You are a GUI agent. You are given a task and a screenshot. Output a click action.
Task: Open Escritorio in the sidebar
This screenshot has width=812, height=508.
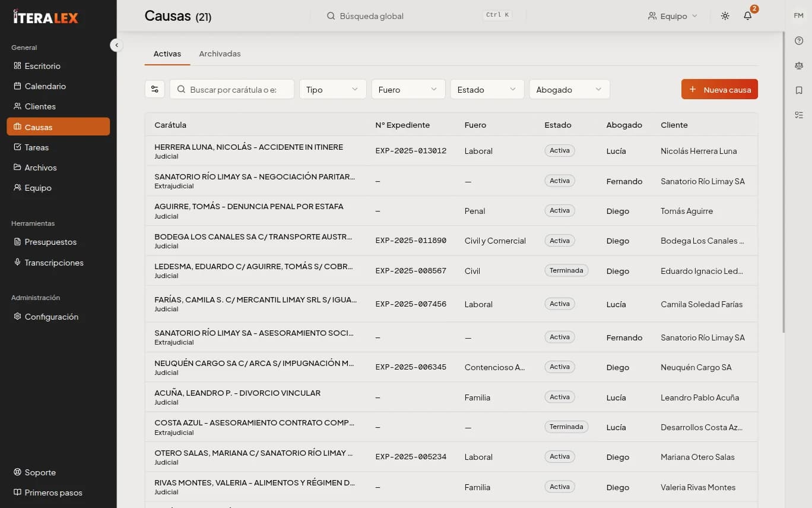click(x=58, y=66)
